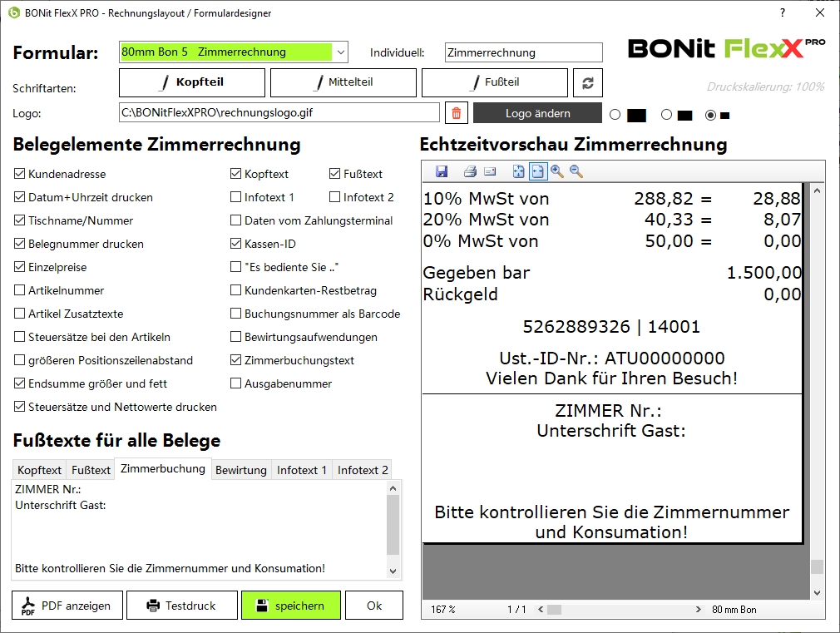The height and width of the screenshot is (633, 840).
Task: Zoom out of the receipt preview
Action: [576, 171]
